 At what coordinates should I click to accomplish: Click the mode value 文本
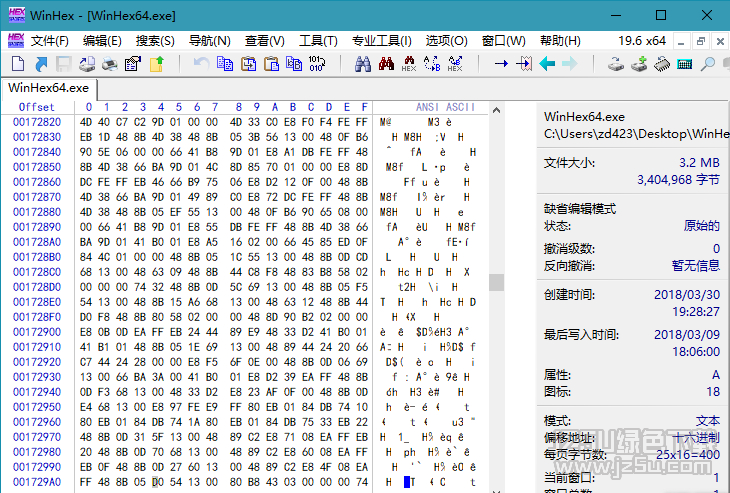(708, 421)
